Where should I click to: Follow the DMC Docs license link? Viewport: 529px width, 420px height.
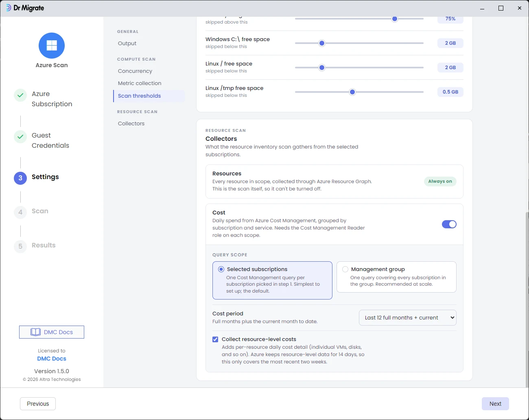click(x=52, y=359)
